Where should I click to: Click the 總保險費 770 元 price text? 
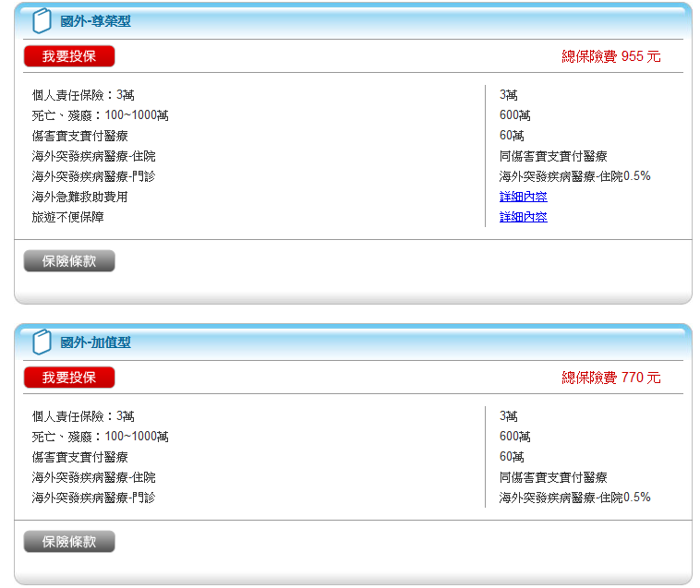610,378
